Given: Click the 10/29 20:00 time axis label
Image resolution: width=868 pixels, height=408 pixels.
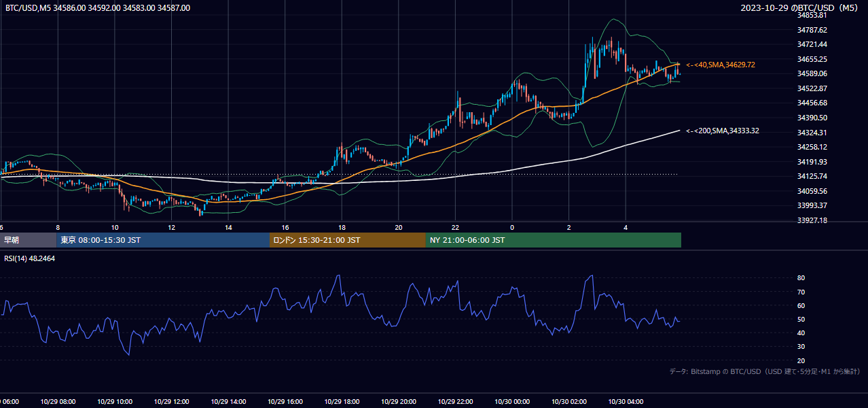Looking at the screenshot, I should 398,402.
